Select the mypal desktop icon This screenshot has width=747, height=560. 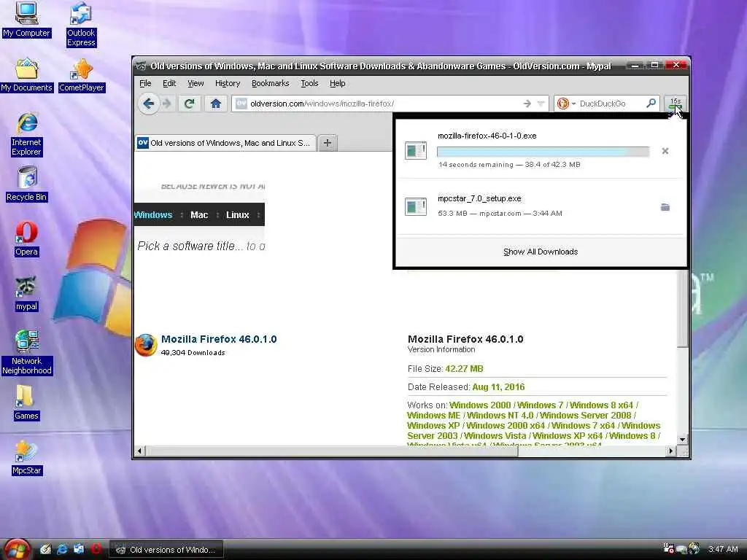(x=26, y=294)
